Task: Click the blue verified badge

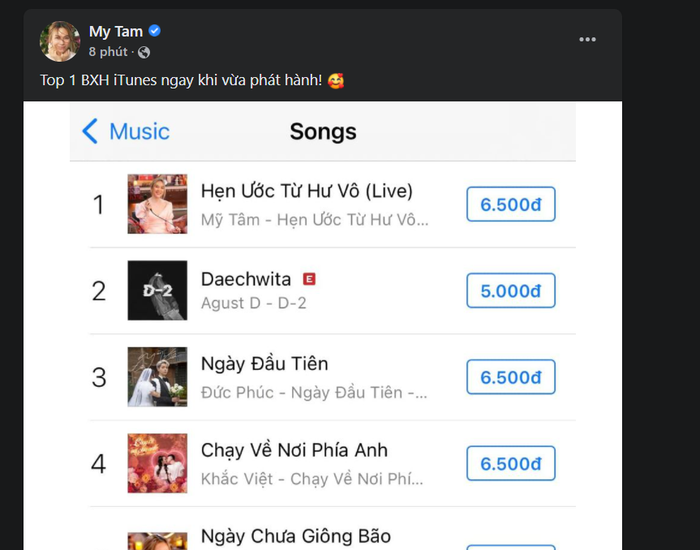Action: click(156, 32)
